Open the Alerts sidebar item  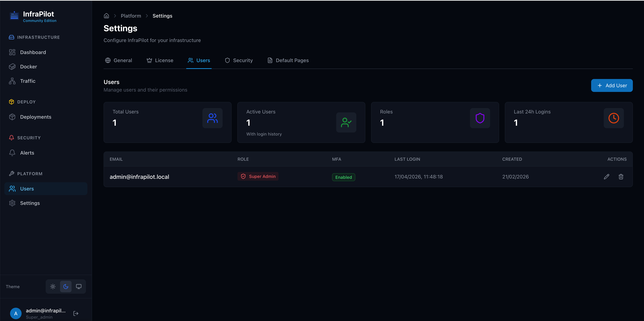[x=46, y=153]
